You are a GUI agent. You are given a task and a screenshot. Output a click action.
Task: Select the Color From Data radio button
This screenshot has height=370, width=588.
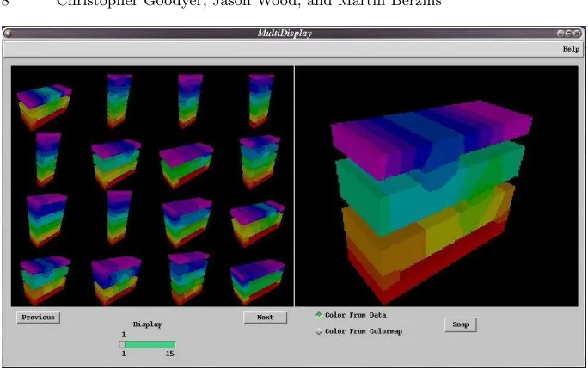[319, 315]
